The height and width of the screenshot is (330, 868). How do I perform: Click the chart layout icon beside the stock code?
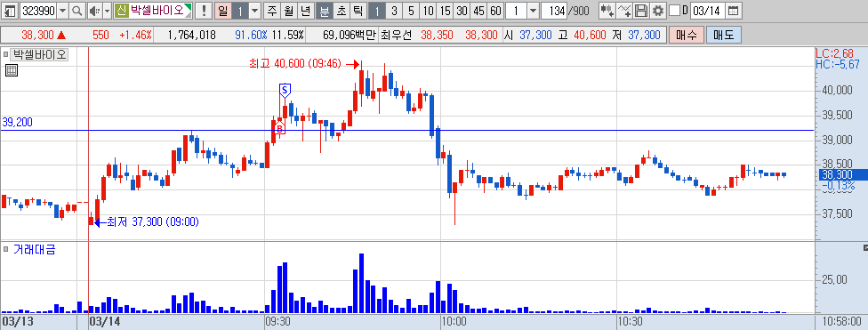(x=10, y=11)
